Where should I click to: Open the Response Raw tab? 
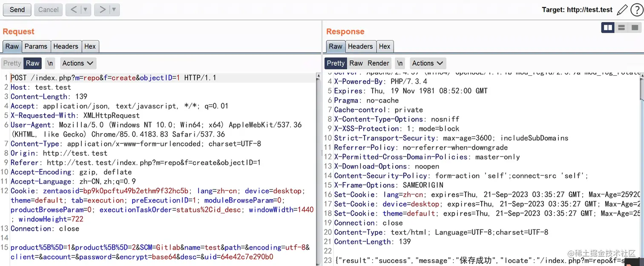(x=336, y=46)
